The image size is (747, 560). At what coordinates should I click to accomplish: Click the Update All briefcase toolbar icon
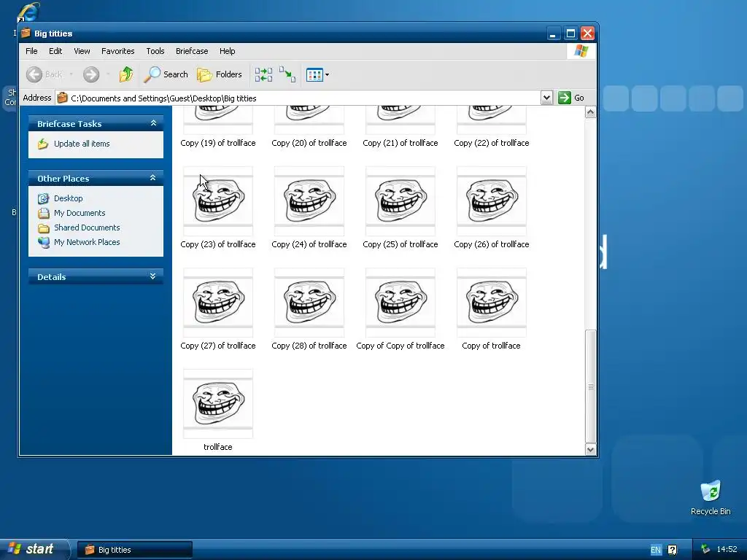tap(263, 74)
